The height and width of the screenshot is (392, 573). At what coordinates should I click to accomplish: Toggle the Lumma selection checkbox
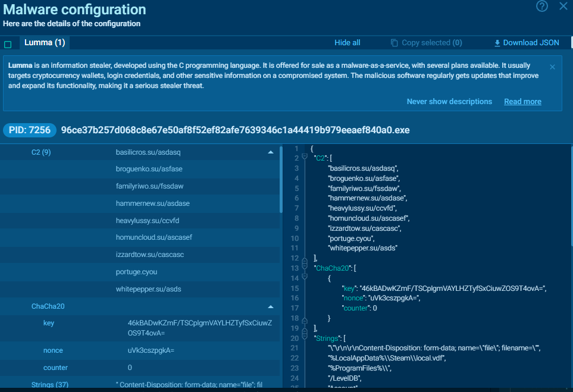(8, 44)
